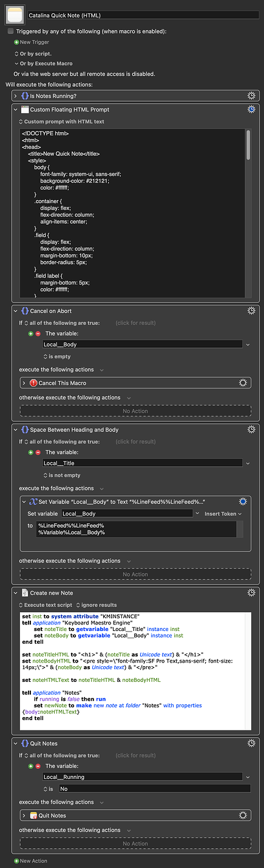Click the HTML editor vertical scrollbar
Viewport: 264px width, 868px height.
pyautogui.click(x=248, y=145)
